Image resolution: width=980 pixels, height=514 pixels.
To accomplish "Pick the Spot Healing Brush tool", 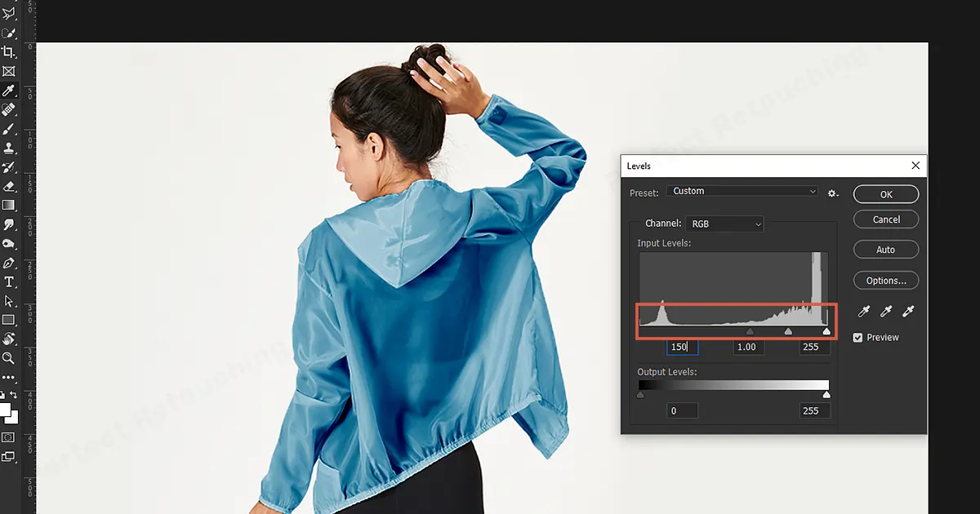I will 9,109.
